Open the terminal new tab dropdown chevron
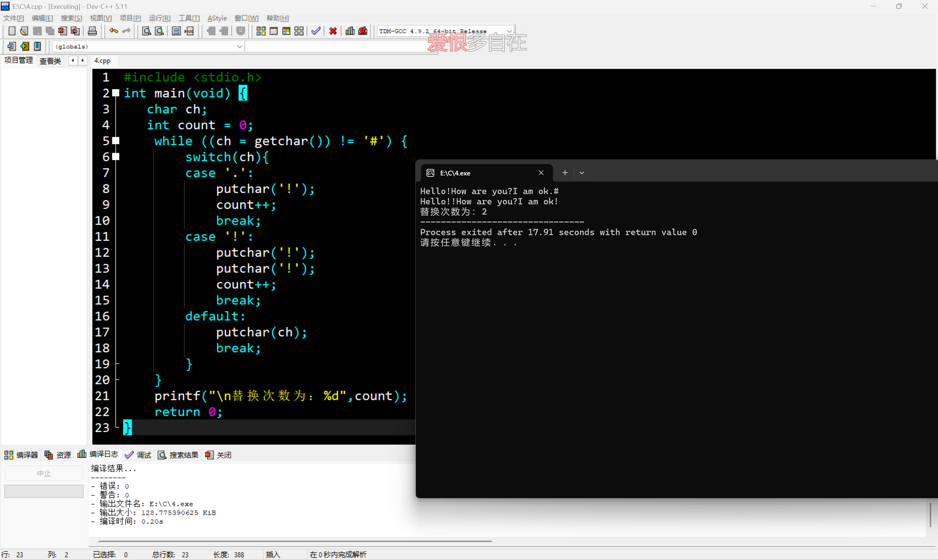938x560 pixels. pos(582,173)
